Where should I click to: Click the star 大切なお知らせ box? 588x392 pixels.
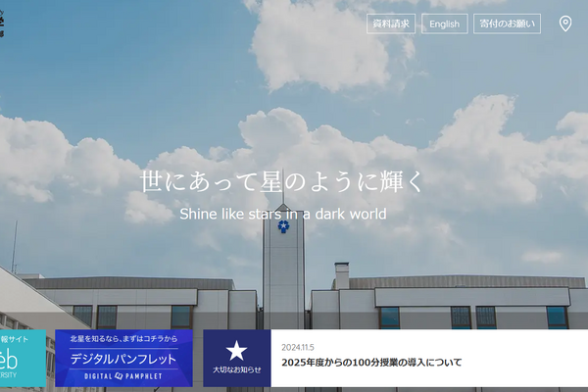236,359
